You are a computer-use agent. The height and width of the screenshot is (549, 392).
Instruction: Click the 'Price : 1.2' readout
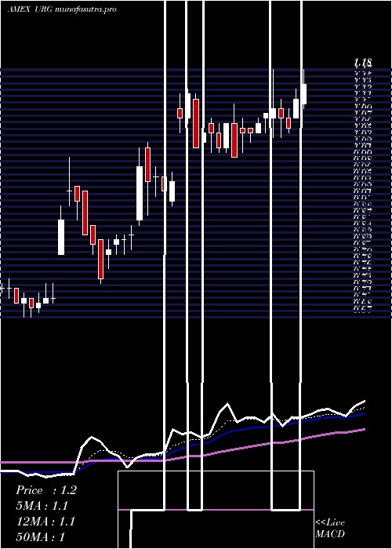click(x=45, y=490)
